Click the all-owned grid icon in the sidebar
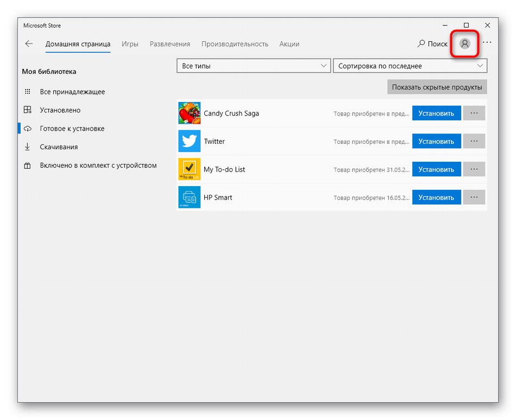The width and height of the screenshot is (516, 420). coord(28,91)
